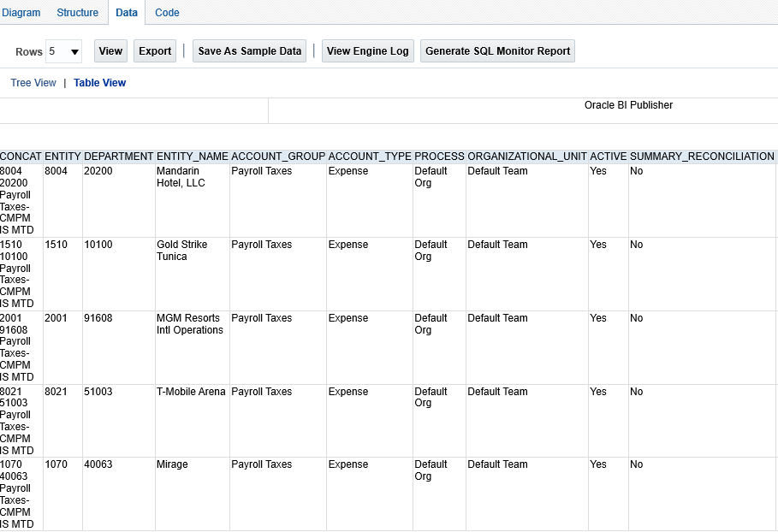
Task: Click the T-Mobile Arena entity cell
Action: [x=191, y=392]
